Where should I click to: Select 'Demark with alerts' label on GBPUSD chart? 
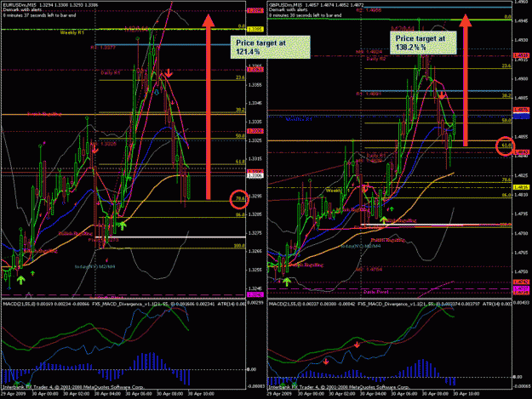click(x=288, y=10)
